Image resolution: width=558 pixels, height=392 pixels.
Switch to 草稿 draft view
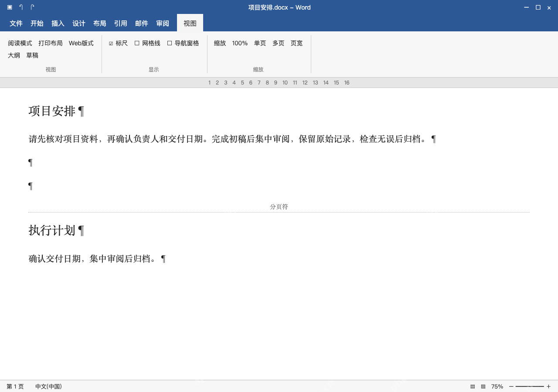click(32, 55)
